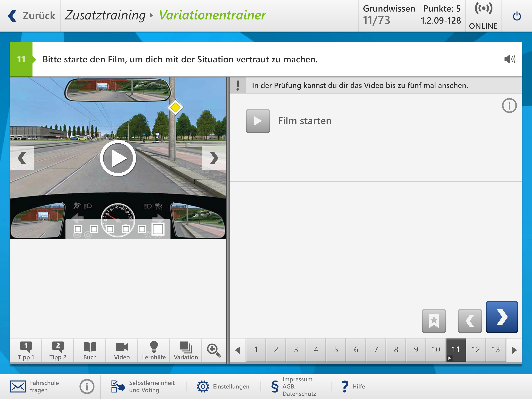
Task: Open the Video explanation tool
Action: click(122, 350)
